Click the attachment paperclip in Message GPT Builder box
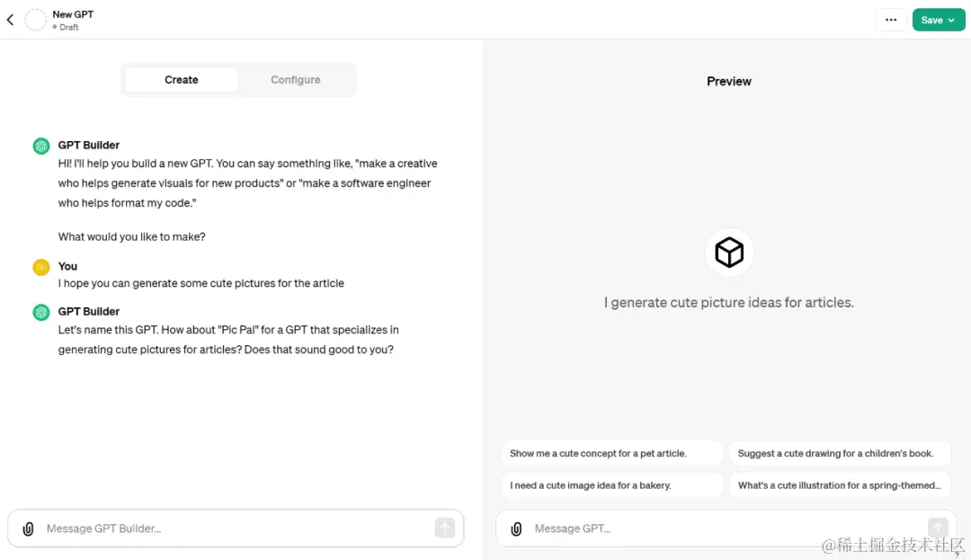971x560 pixels. tap(29, 529)
